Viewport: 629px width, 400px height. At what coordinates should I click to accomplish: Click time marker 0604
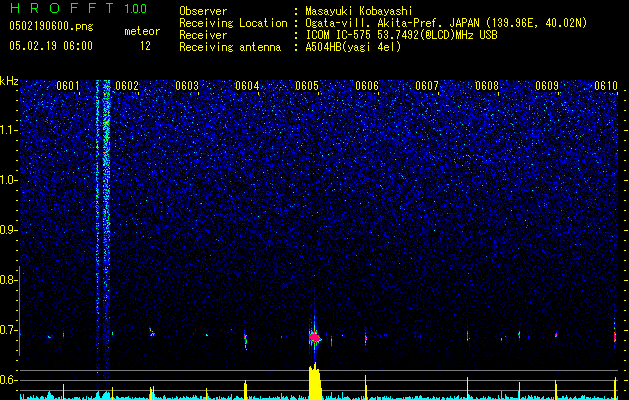pyautogui.click(x=247, y=86)
